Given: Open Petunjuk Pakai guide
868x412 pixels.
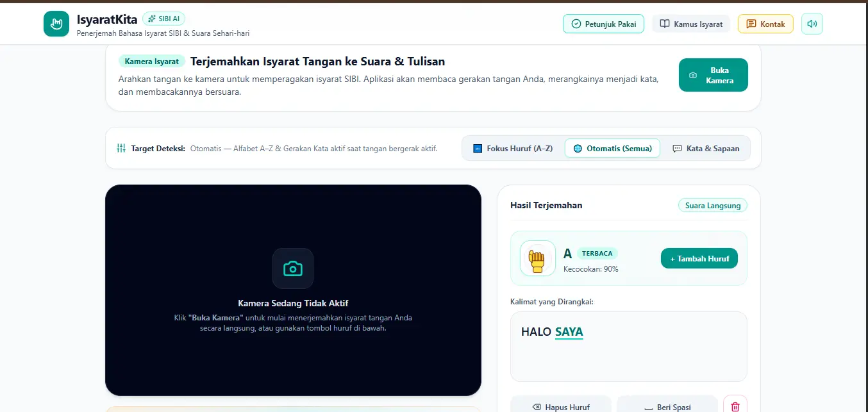Looking at the screenshot, I should pyautogui.click(x=603, y=24).
